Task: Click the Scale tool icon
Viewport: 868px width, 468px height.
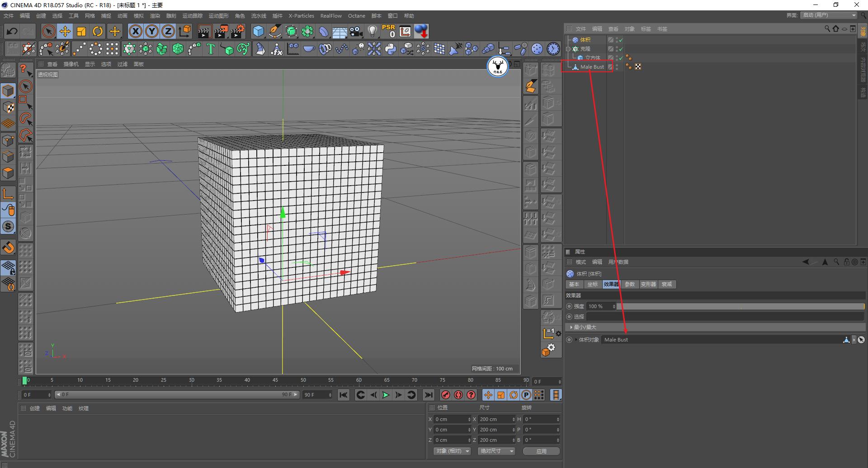Action: coord(81,31)
